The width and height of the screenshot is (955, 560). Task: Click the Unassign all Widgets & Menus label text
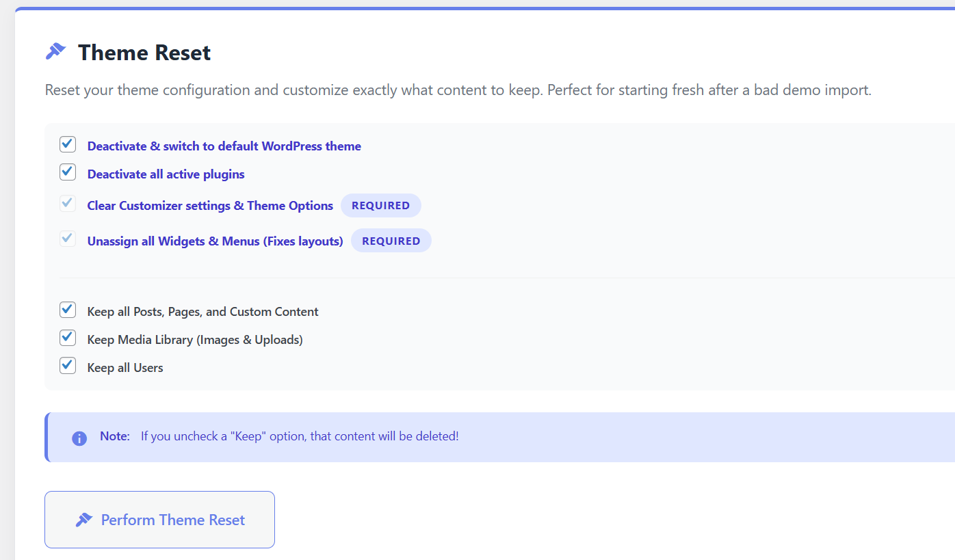[x=215, y=241]
